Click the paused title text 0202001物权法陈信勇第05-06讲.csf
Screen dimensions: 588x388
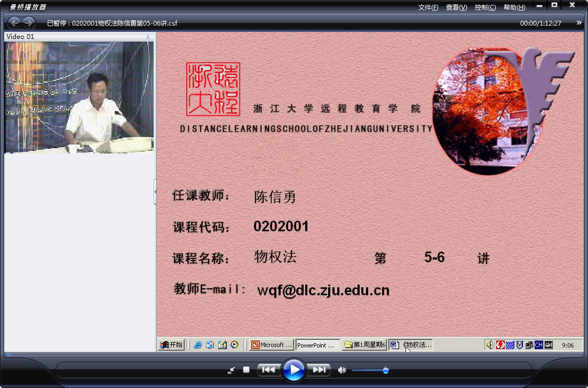point(124,23)
